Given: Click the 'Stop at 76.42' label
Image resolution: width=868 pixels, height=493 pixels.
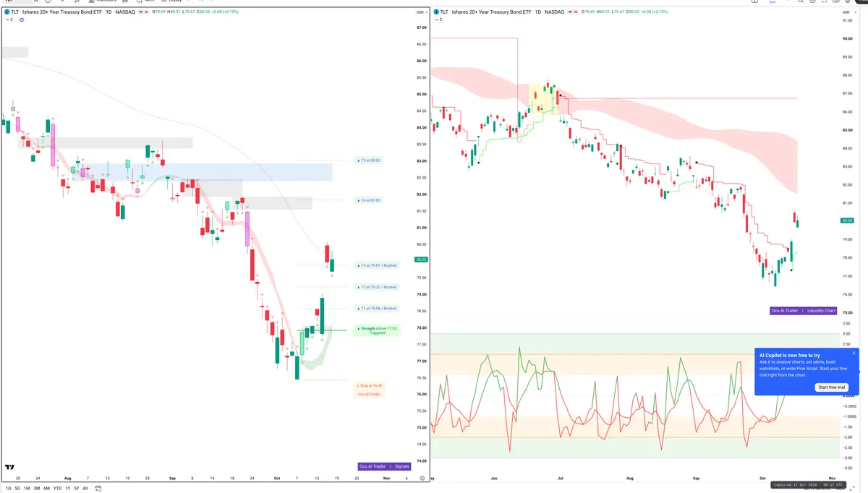Looking at the screenshot, I should [369, 385].
